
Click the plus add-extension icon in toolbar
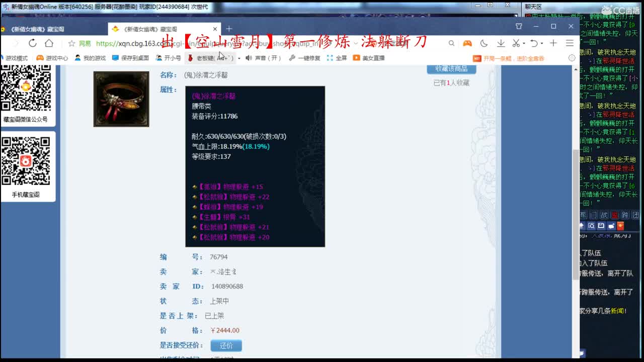pyautogui.click(x=553, y=43)
